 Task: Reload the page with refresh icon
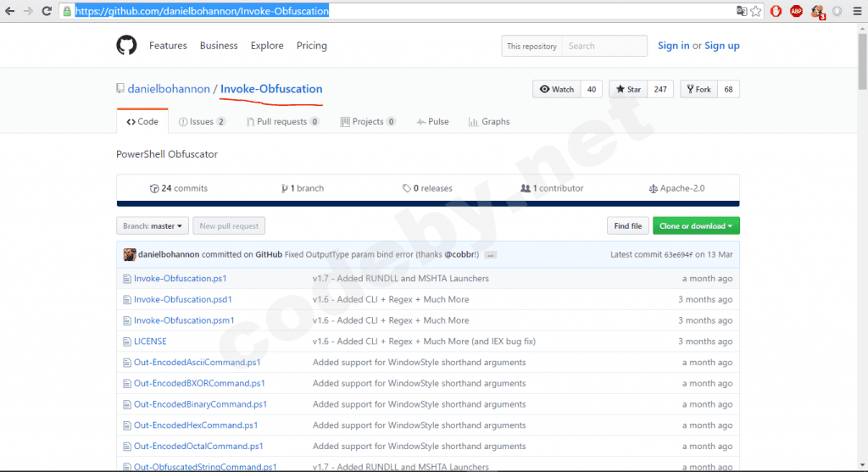click(47, 11)
